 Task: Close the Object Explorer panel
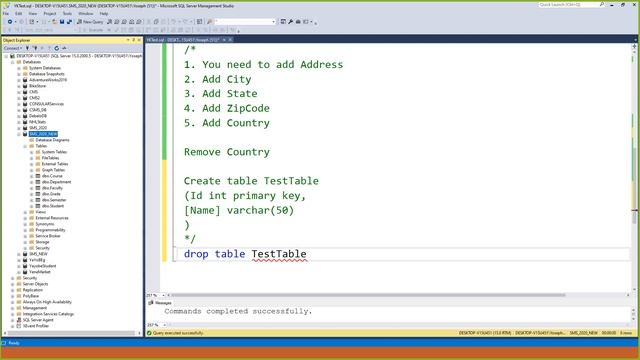point(139,40)
